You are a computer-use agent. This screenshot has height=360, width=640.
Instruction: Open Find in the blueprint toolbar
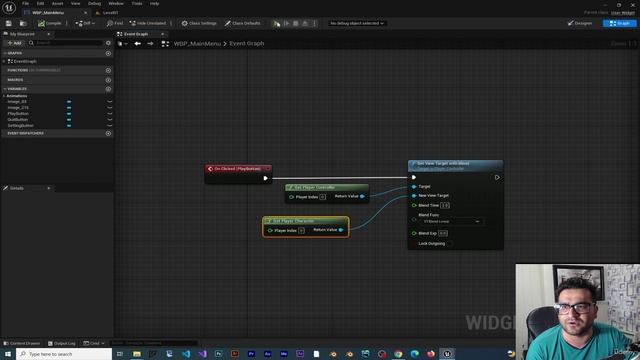click(115, 23)
